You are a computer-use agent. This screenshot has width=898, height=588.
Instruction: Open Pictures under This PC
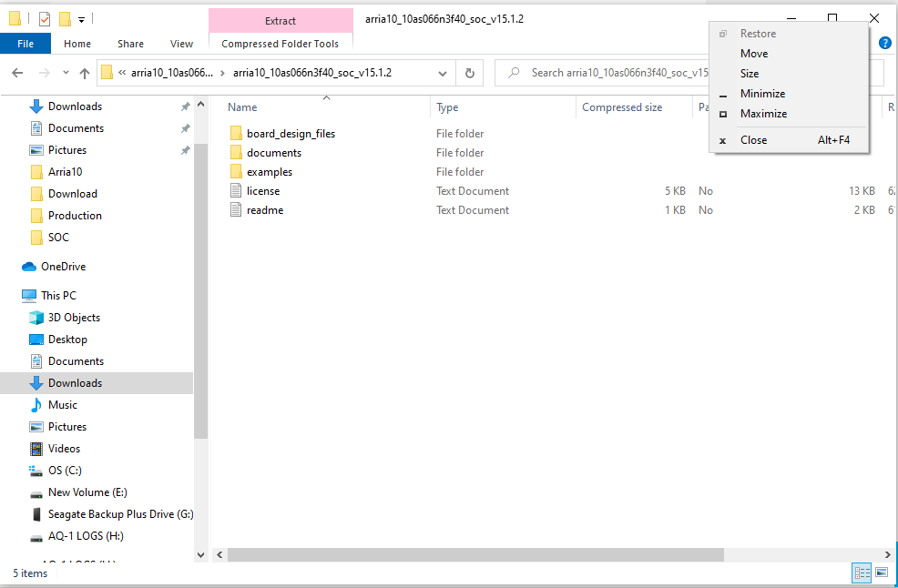click(67, 427)
